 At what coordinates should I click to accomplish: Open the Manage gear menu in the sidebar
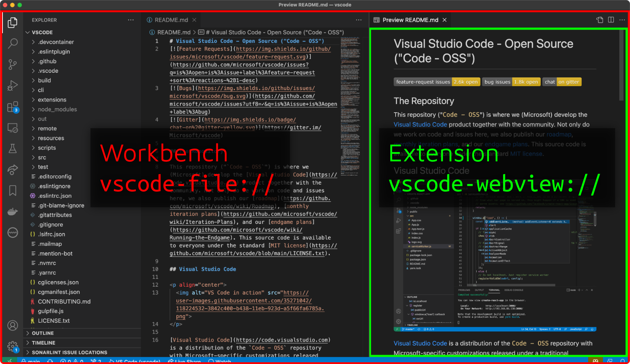coord(13,346)
